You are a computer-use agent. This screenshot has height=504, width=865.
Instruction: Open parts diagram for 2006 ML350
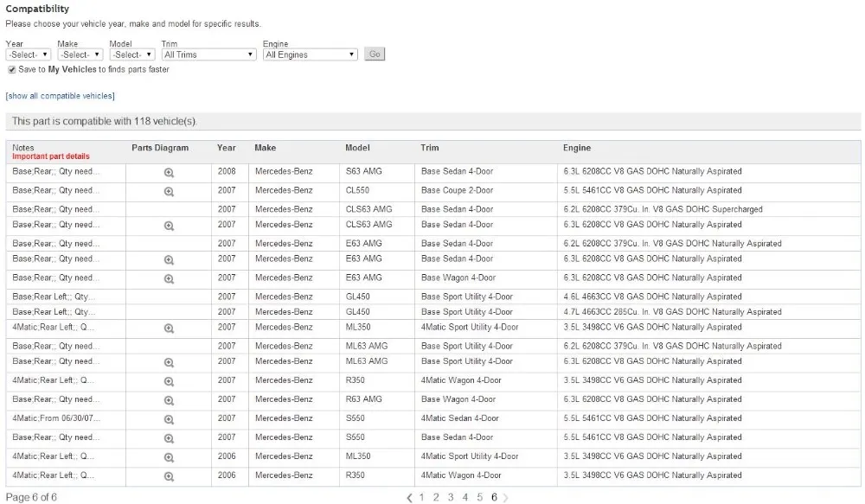point(169,457)
